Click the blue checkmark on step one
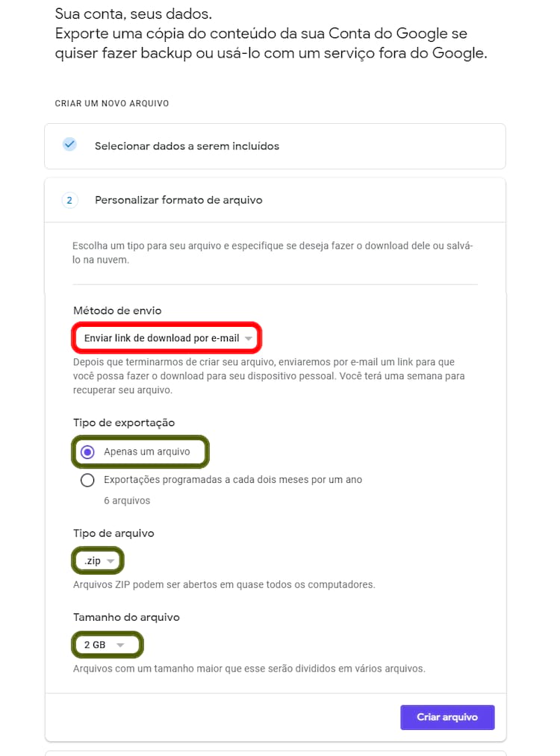Image resolution: width=560 pixels, height=756 pixels. 69,145
